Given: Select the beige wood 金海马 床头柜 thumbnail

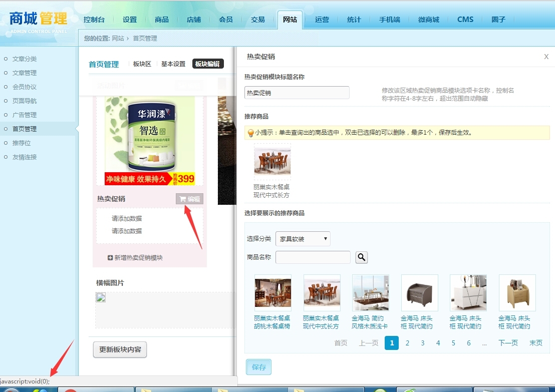Looking at the screenshot, I should [517, 293].
